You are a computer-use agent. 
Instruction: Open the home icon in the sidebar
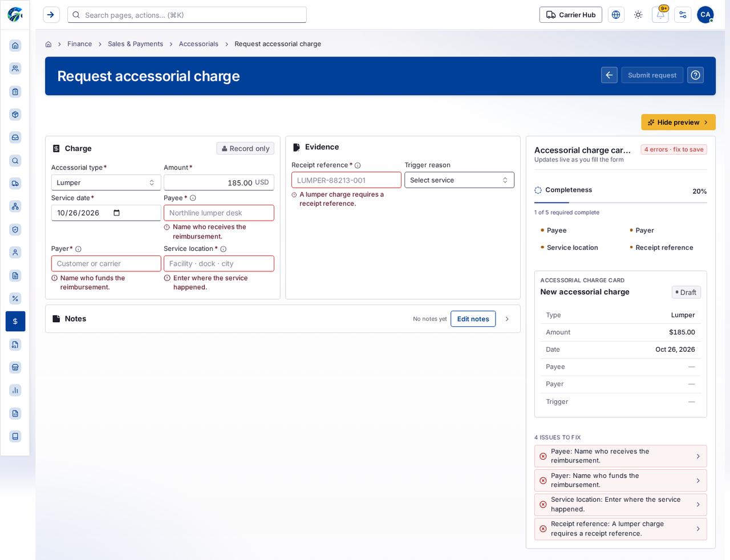coord(15,46)
